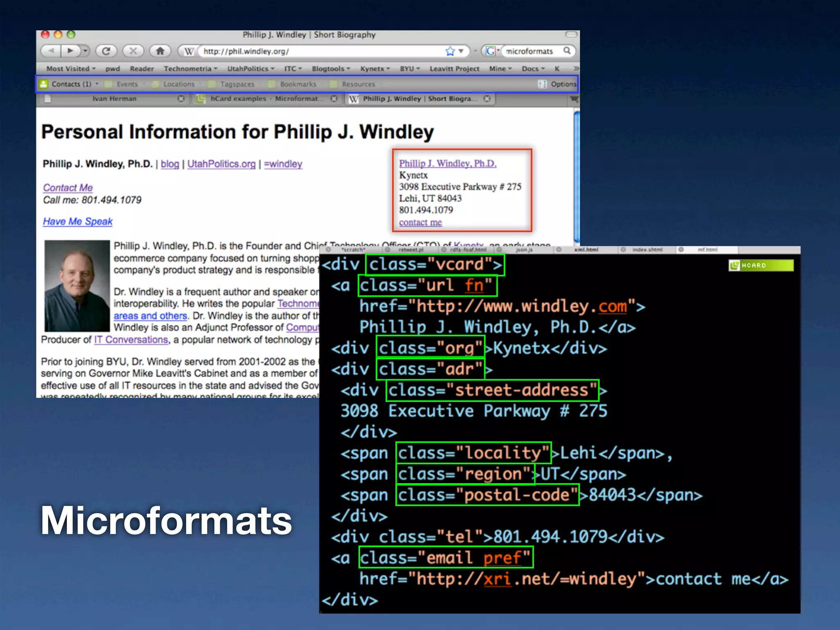Expand the ITC bookmarks folder

pyautogui.click(x=293, y=68)
